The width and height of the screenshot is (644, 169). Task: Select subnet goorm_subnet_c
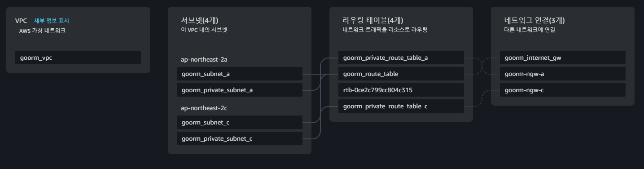pos(240,122)
